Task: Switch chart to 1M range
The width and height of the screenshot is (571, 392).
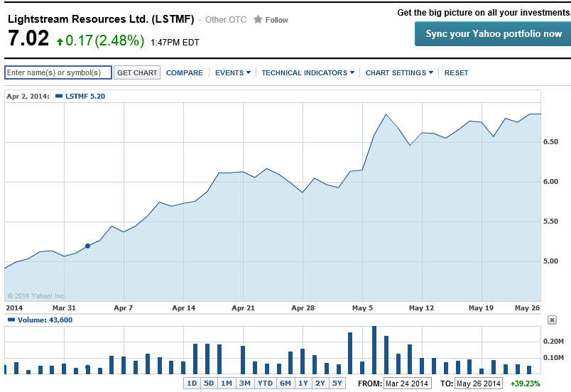Action: coord(227,383)
